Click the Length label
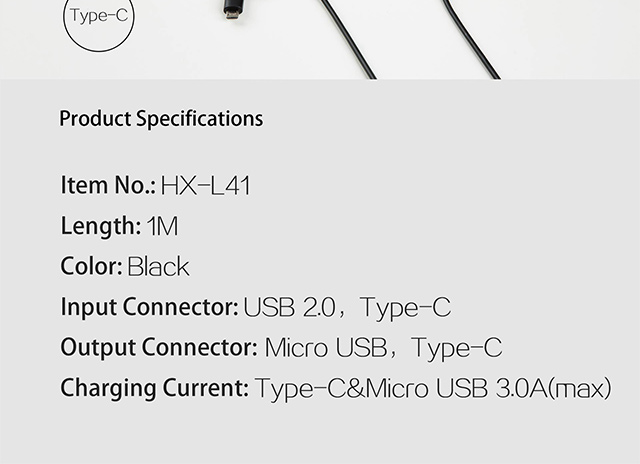 pos(101,226)
